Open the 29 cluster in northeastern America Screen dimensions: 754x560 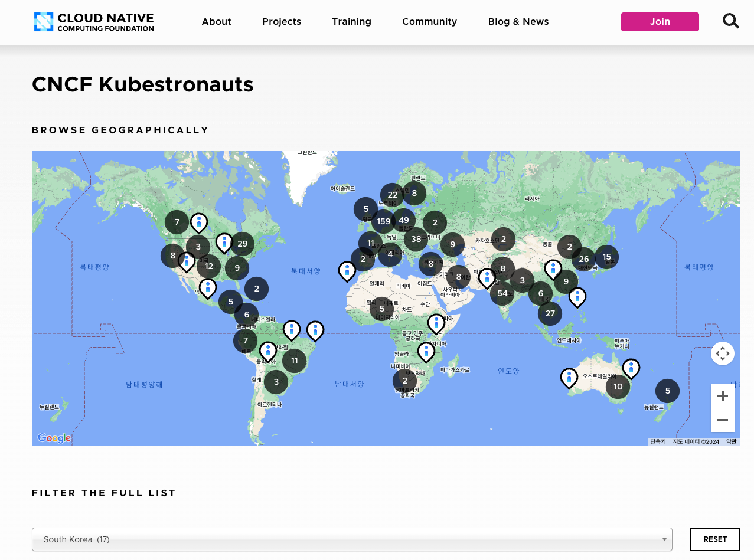click(242, 244)
